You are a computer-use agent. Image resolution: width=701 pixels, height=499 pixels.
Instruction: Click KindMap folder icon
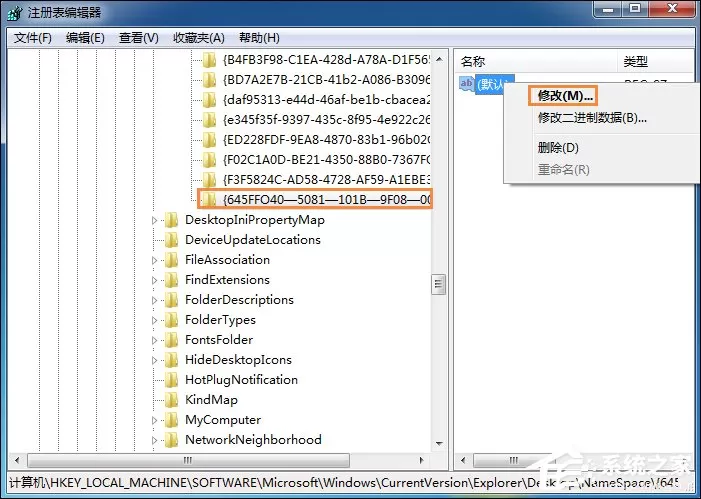coord(171,400)
